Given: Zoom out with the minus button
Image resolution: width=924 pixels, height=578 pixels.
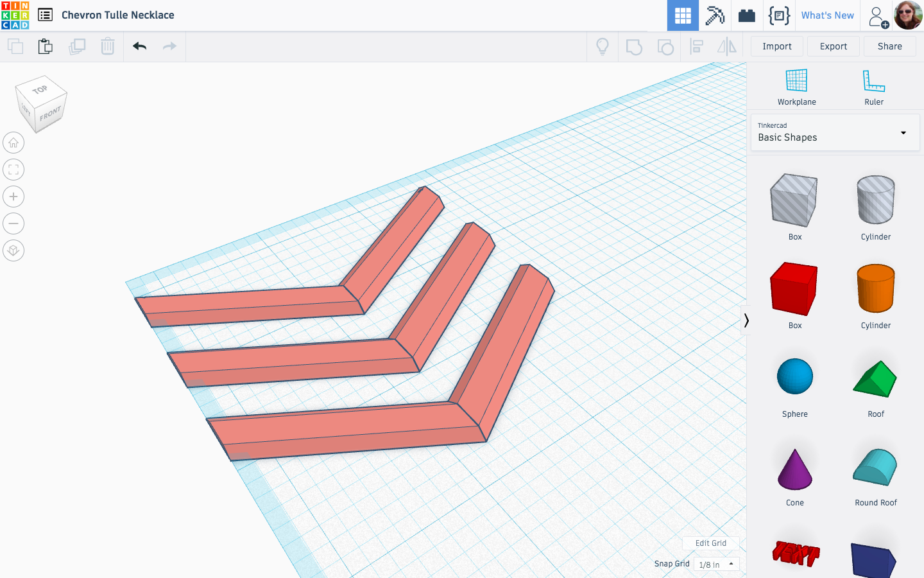Looking at the screenshot, I should [x=13, y=223].
